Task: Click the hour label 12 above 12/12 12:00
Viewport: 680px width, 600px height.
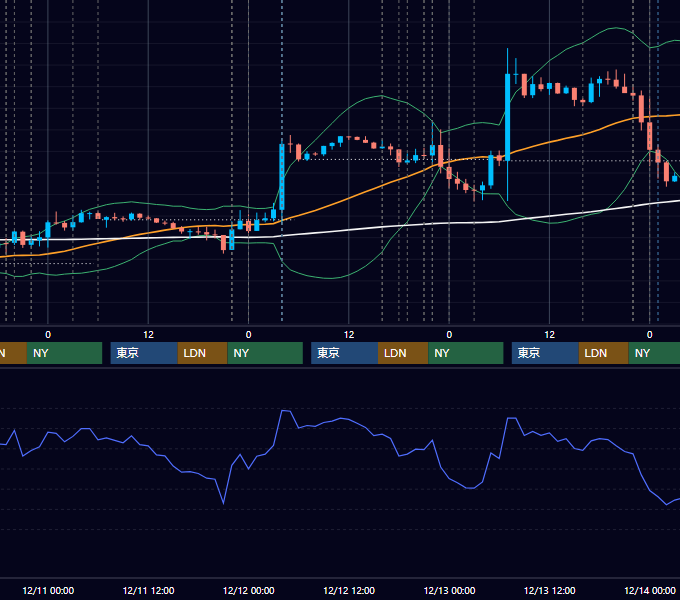Action: coord(349,335)
